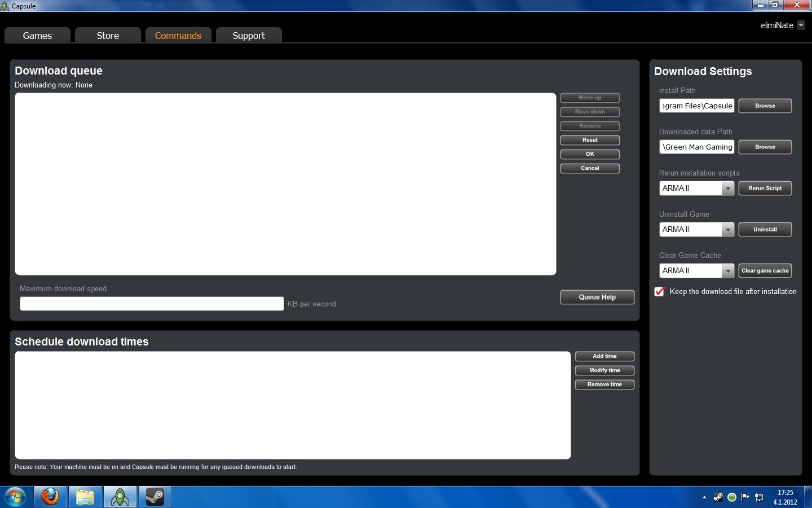Open Action Center flag in system tray
Image resolution: width=812 pixels, height=508 pixels.
coord(745,497)
